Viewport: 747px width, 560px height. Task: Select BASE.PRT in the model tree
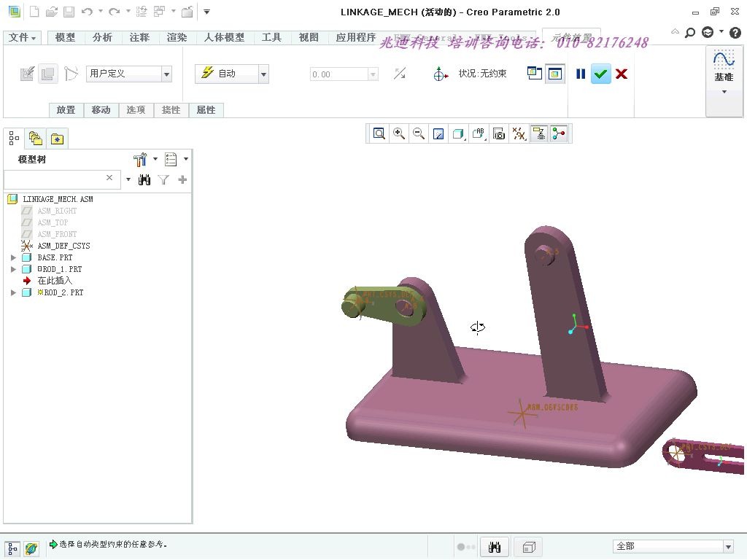click(x=54, y=257)
